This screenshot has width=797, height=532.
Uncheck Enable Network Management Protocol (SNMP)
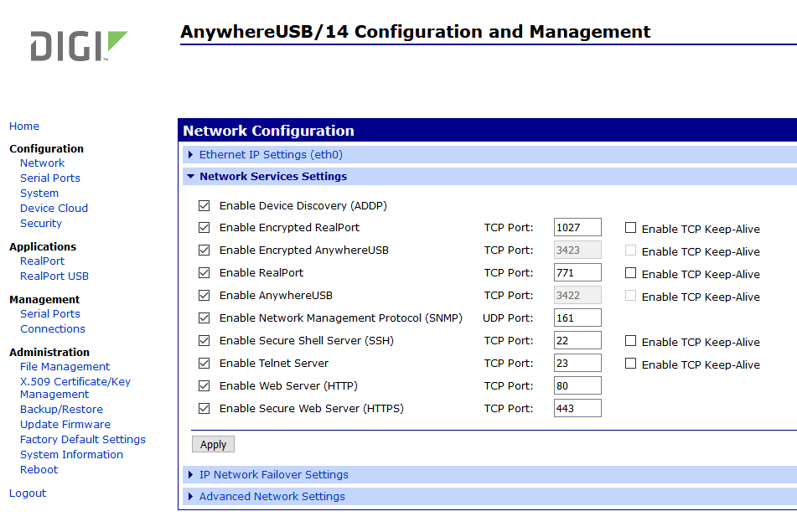[x=204, y=318]
